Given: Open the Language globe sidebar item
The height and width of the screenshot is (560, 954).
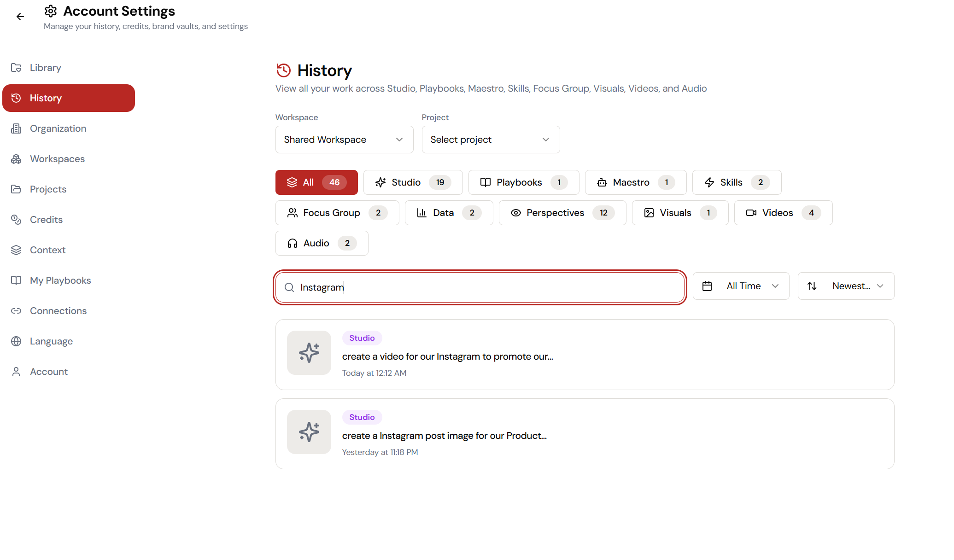Looking at the screenshot, I should pyautogui.click(x=51, y=341).
